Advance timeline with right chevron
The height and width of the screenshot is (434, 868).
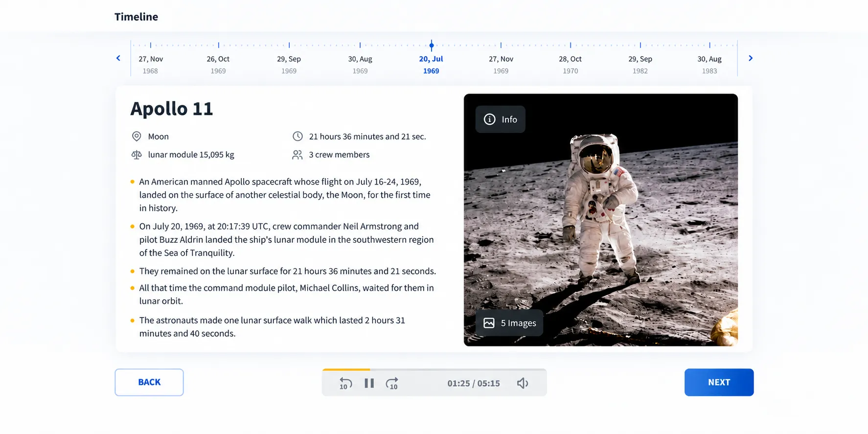pyautogui.click(x=751, y=58)
